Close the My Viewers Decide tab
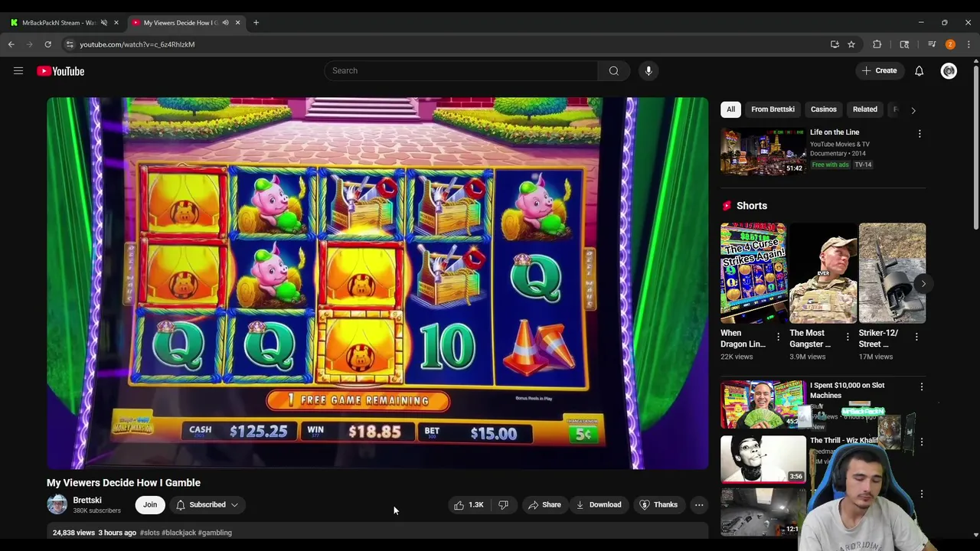This screenshot has width=980, height=551. (x=237, y=23)
